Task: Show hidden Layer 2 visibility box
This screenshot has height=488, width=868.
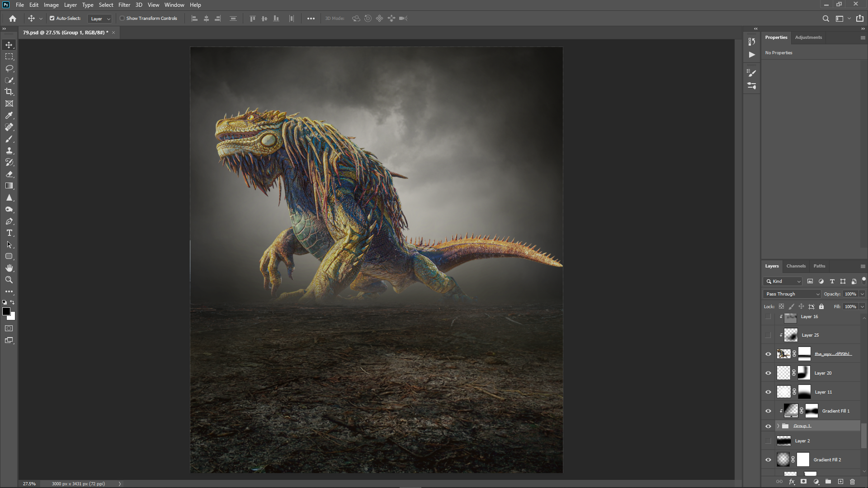Action: tap(768, 441)
